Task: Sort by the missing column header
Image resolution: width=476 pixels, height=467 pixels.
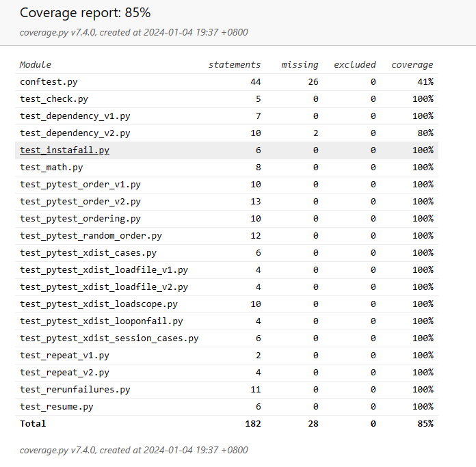Action: point(300,64)
